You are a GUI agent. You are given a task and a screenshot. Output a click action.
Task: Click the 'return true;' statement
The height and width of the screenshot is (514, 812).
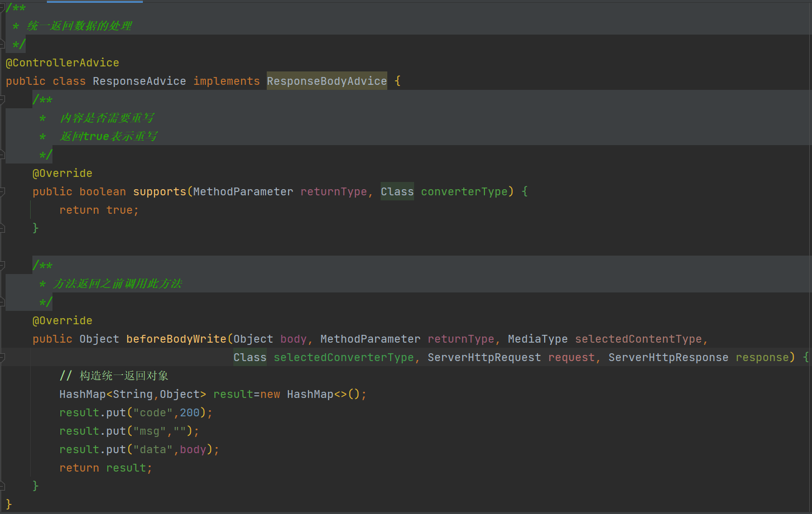[99, 210]
